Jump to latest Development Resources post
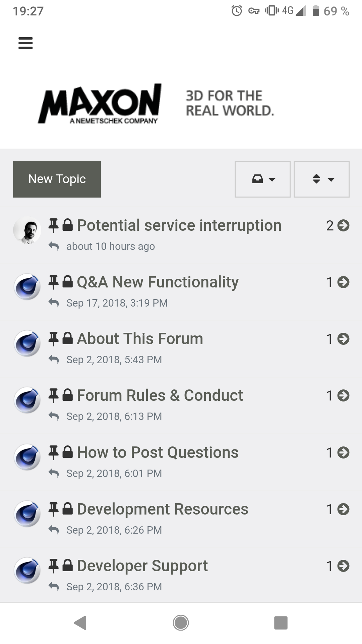This screenshot has height=644, width=362. coord(343,509)
